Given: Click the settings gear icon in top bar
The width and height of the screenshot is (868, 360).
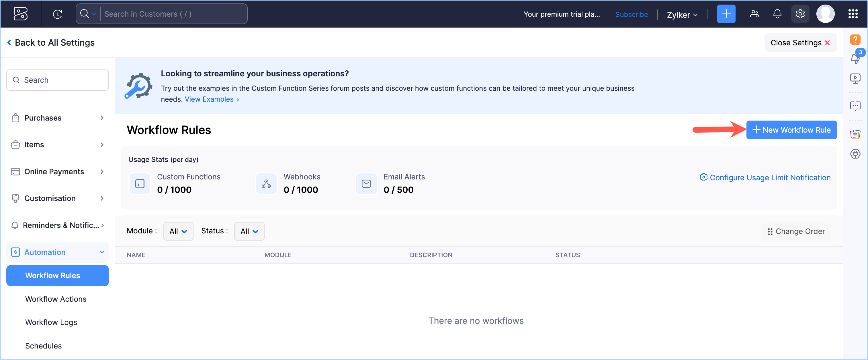Looking at the screenshot, I should point(800,14).
